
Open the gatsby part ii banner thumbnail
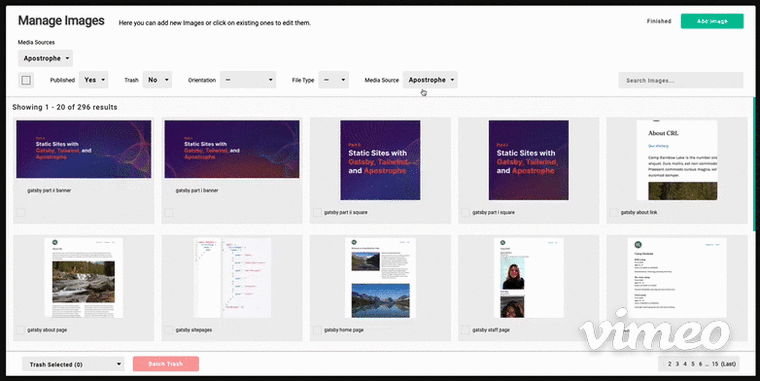84,149
